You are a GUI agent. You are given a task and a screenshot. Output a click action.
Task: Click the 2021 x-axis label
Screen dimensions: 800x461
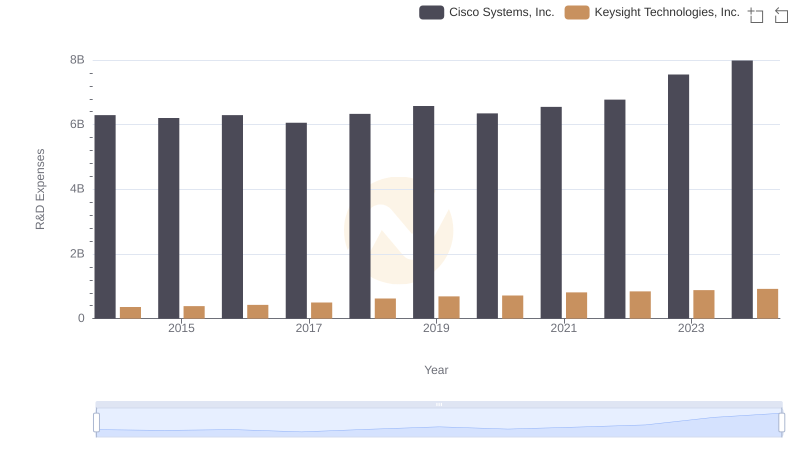(x=564, y=328)
